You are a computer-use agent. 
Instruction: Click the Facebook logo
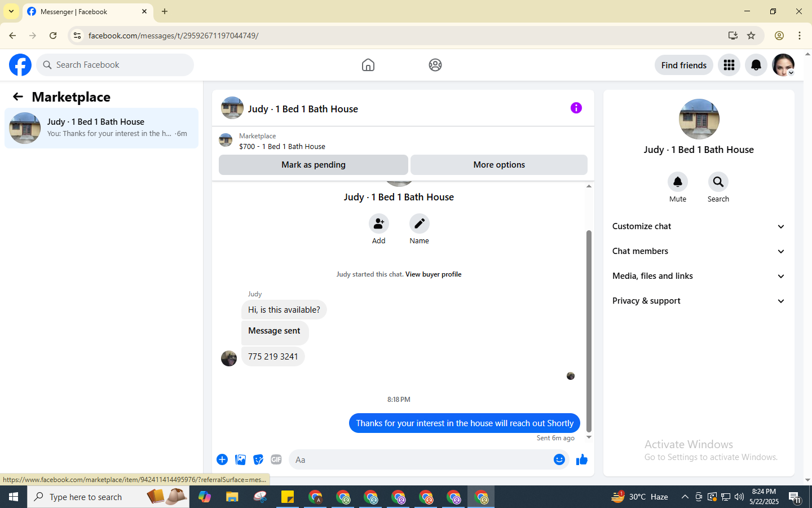click(20, 65)
